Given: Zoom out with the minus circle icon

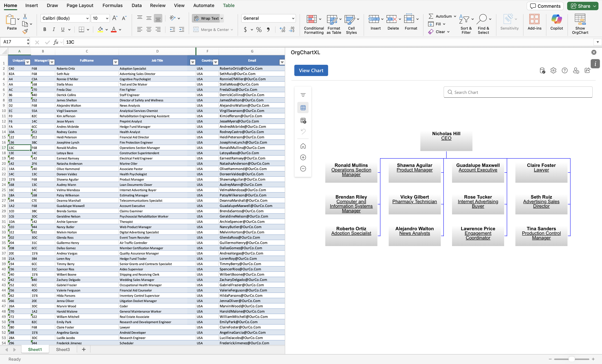Looking at the screenshot, I should [x=303, y=169].
